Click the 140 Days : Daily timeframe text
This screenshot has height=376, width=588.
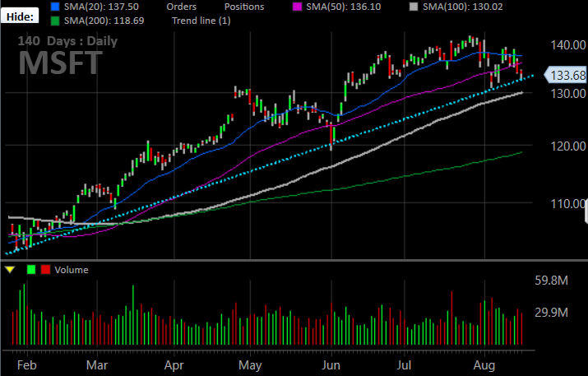(67, 40)
